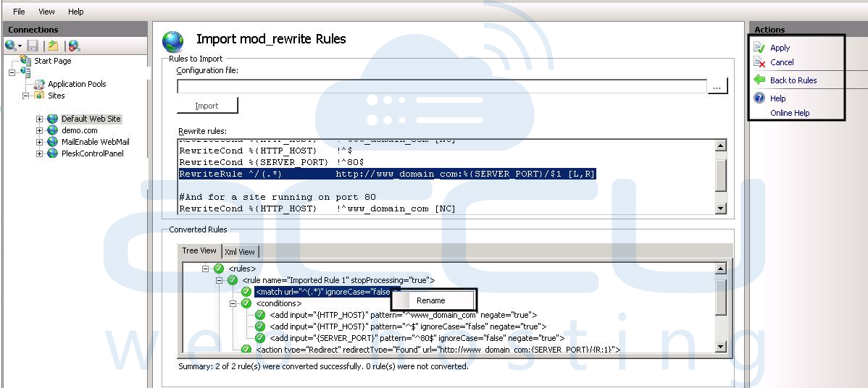The width and height of the screenshot is (868, 388).
Task: Expand Default Web Site node
Action: 39,119
